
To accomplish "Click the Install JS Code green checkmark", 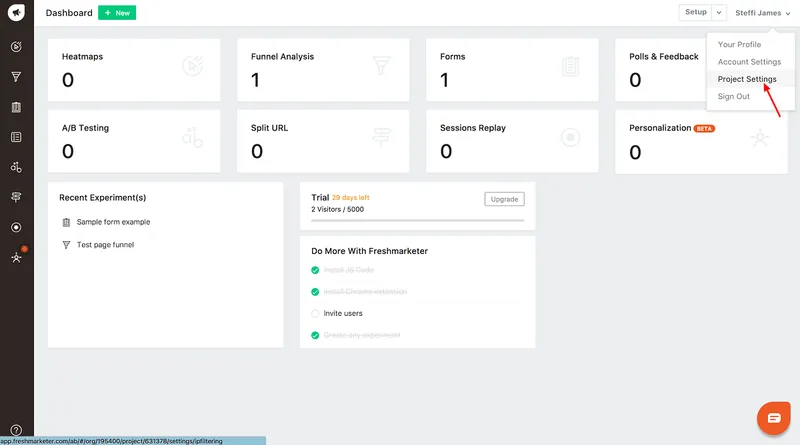I will point(315,270).
